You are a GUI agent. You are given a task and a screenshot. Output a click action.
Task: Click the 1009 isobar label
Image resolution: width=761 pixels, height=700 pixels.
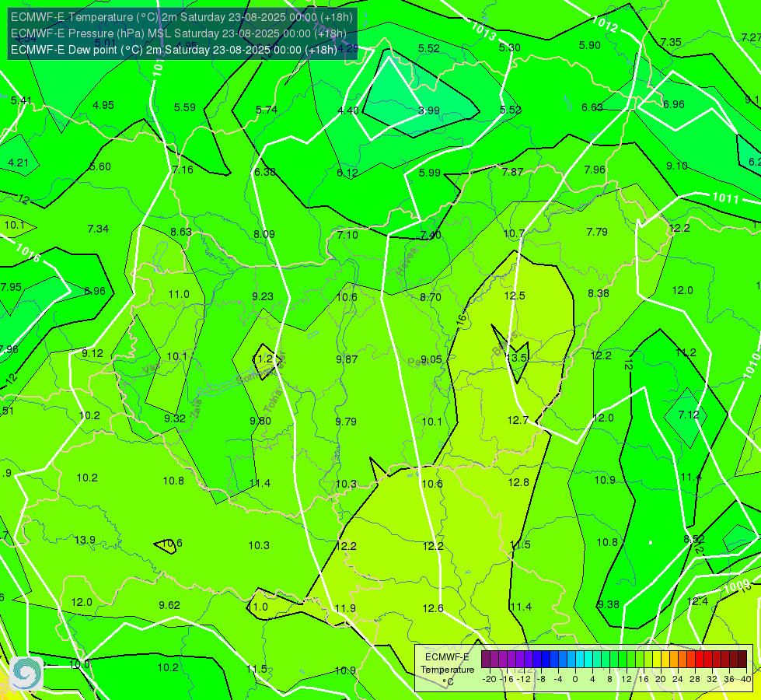point(737,586)
